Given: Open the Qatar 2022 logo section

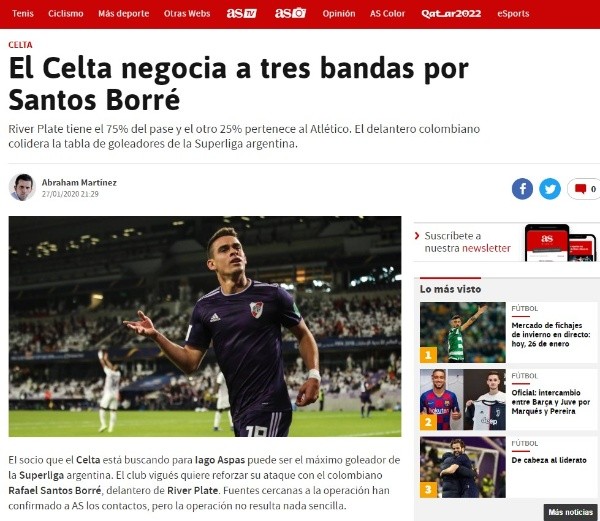Looking at the screenshot, I should tap(451, 14).
